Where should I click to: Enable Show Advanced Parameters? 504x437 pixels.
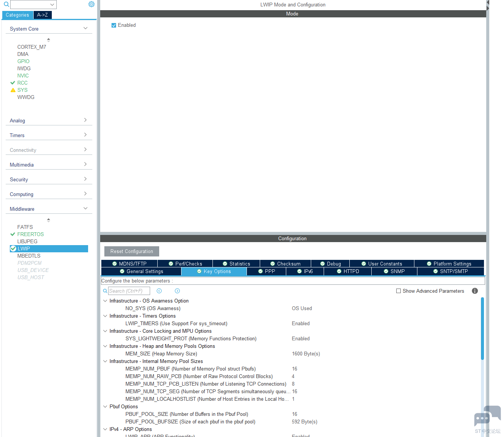[398, 291]
